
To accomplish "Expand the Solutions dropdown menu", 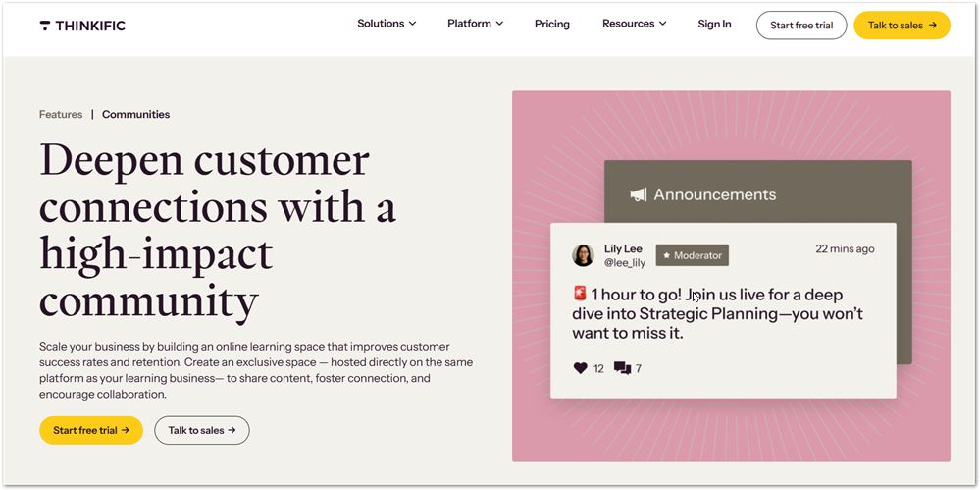I will [387, 24].
